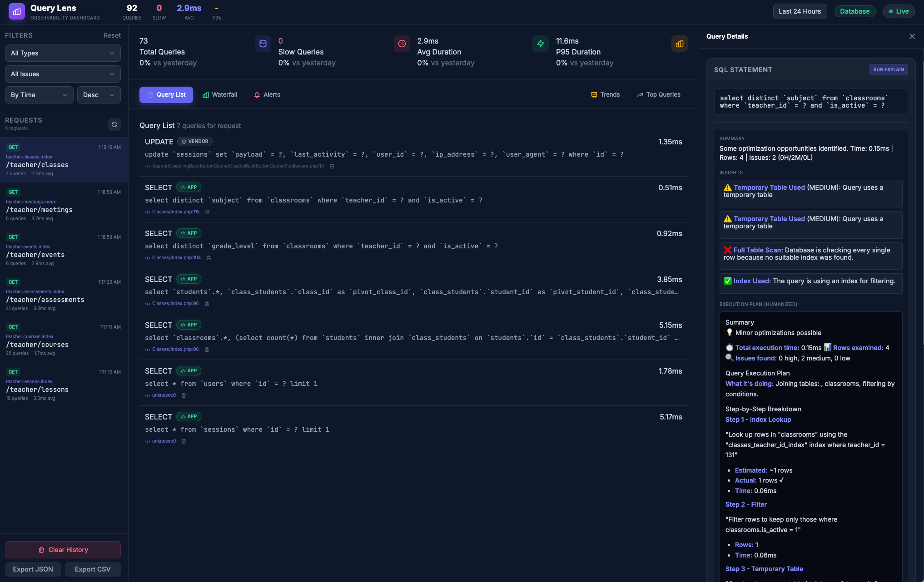Click the Query Lens logo icon
Viewport: 924px width, 582px height.
[17, 12]
